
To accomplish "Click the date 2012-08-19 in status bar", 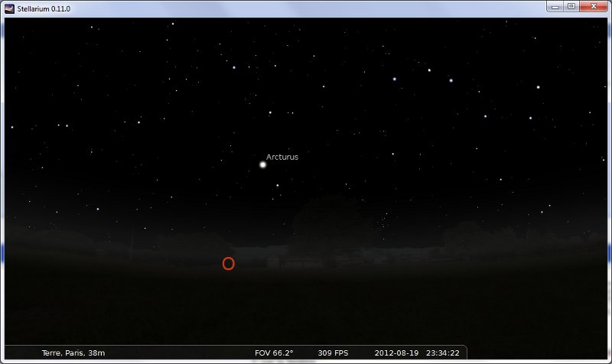I will click(x=396, y=353).
